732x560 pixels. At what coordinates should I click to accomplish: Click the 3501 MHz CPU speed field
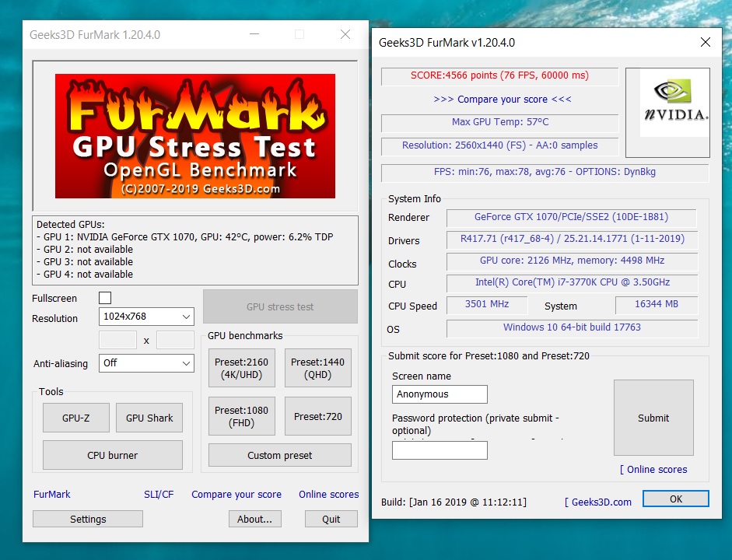(x=487, y=305)
